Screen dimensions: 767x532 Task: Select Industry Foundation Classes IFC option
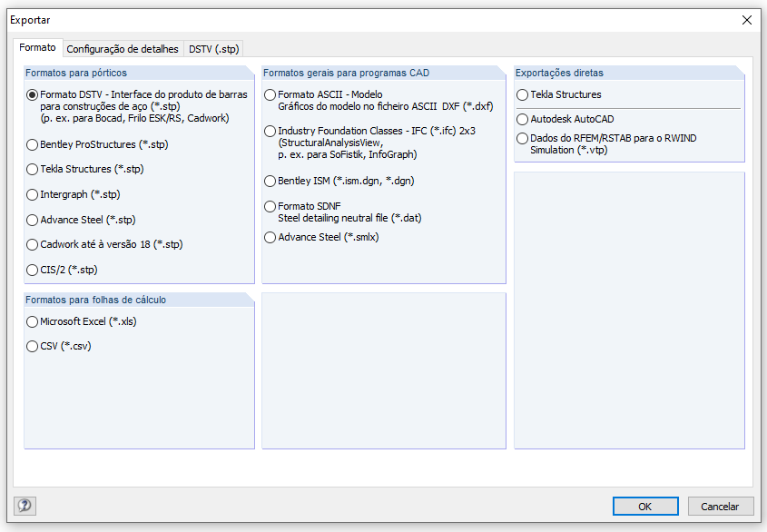270,131
